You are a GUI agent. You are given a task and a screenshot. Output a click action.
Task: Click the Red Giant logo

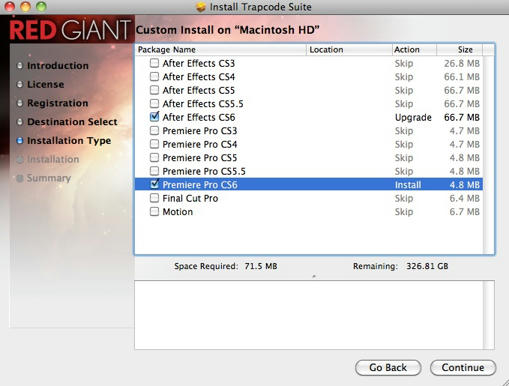click(70, 30)
